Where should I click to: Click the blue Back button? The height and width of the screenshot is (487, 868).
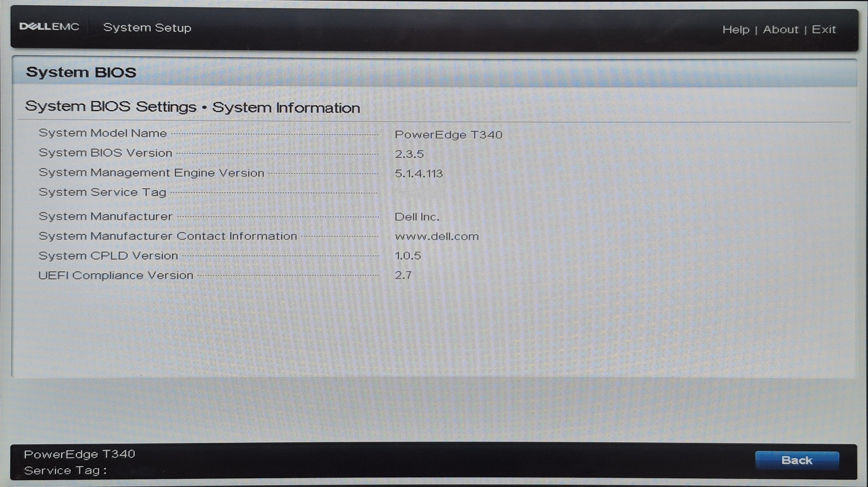pos(797,460)
